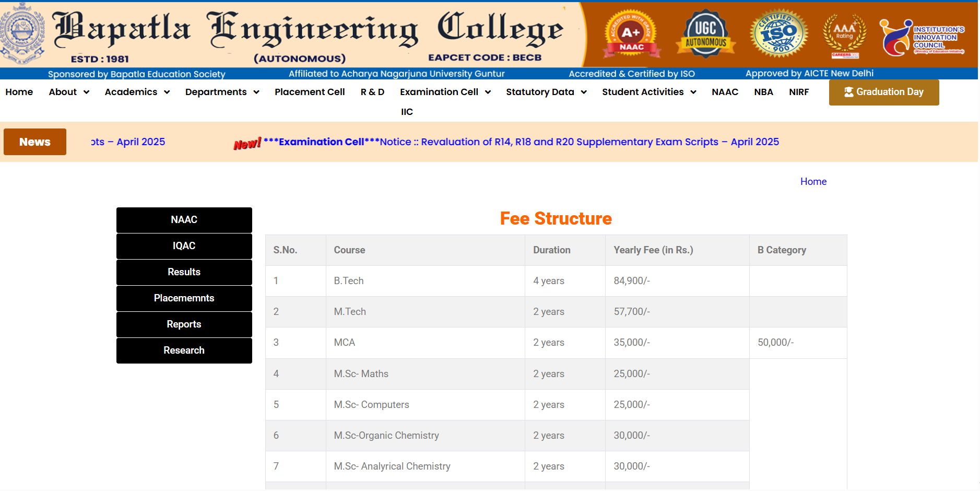
Task: Click the Institution's Innovation Council logo
Action: click(x=922, y=37)
